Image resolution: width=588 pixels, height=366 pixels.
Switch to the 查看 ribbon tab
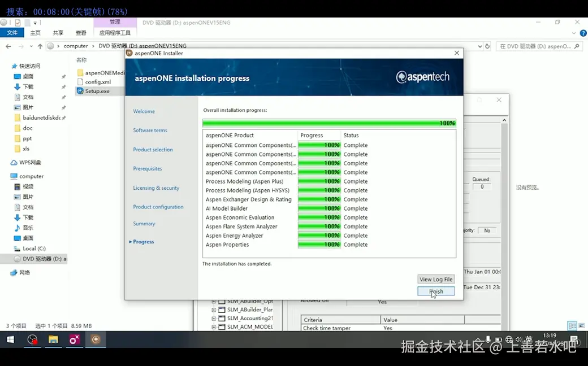[81, 33]
